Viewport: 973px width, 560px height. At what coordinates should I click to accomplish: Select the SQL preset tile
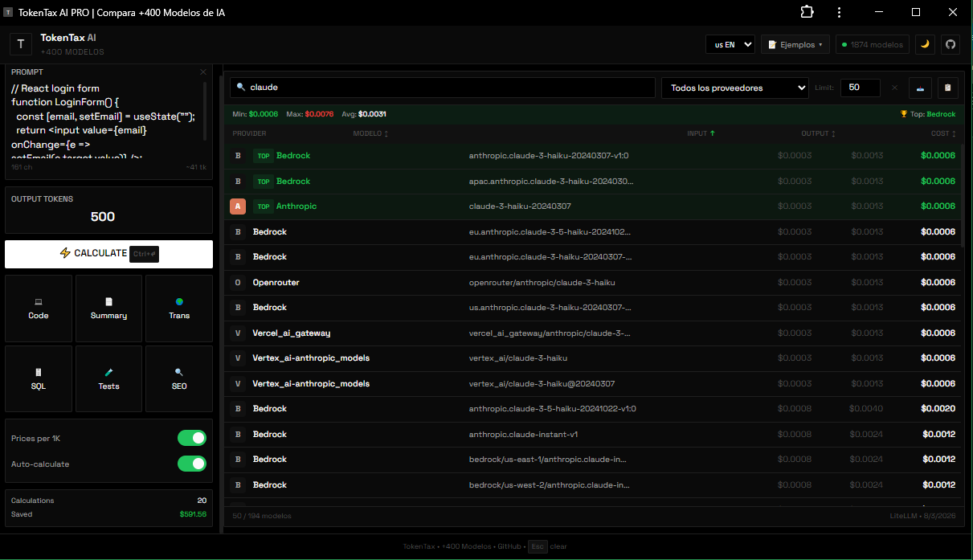[39, 379]
